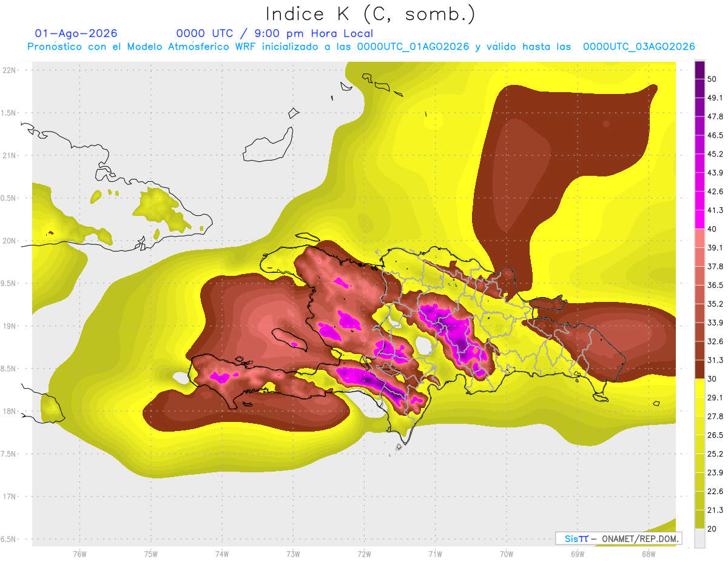Click the longitude axis label '68W'
728x562 pixels.
649,554
